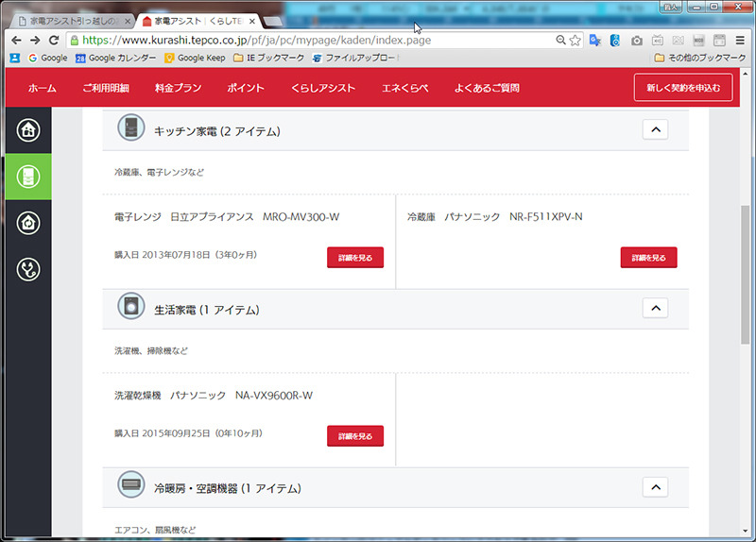The height and width of the screenshot is (542, 756).
Task: Click the 購入日 2013年07月18日 text
Action: [x=185, y=255]
